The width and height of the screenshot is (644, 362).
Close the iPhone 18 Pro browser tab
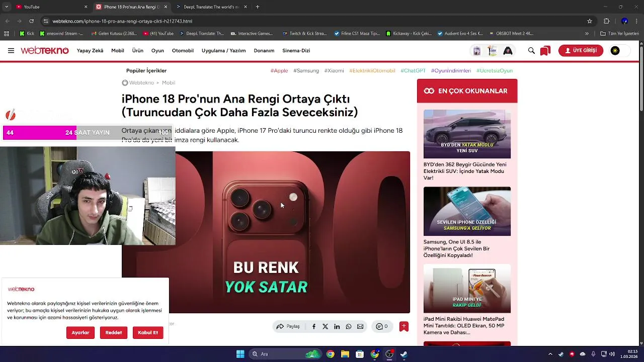pyautogui.click(x=166, y=7)
